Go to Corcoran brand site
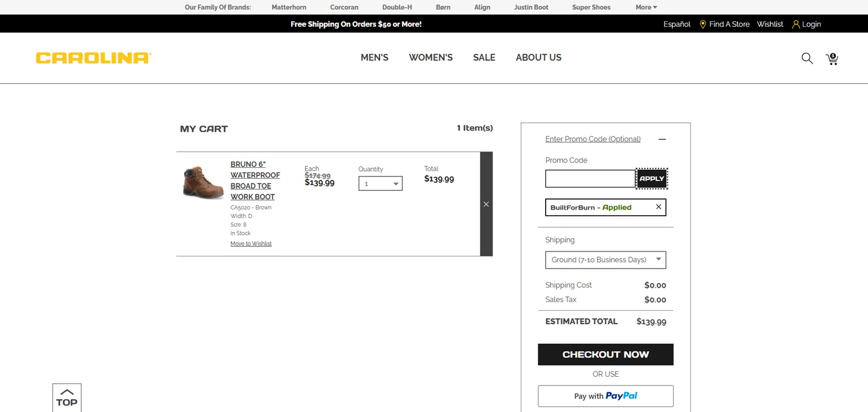The image size is (868, 412). (x=344, y=8)
